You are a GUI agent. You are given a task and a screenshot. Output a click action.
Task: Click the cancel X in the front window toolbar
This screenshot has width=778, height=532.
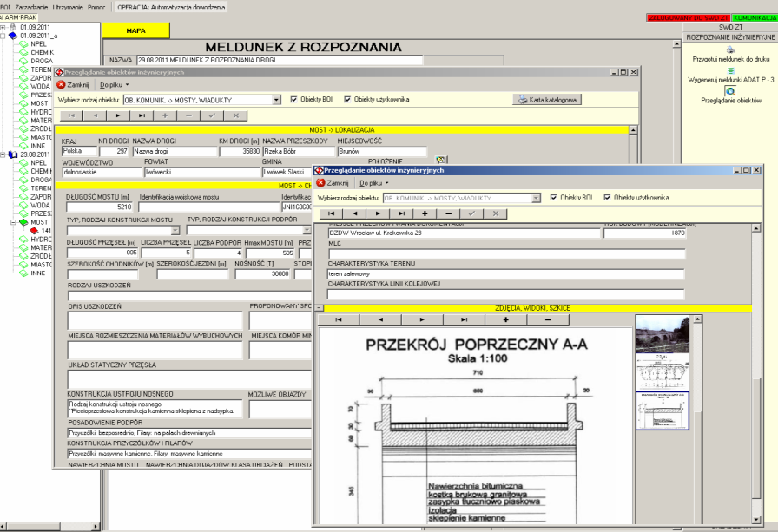495,213
